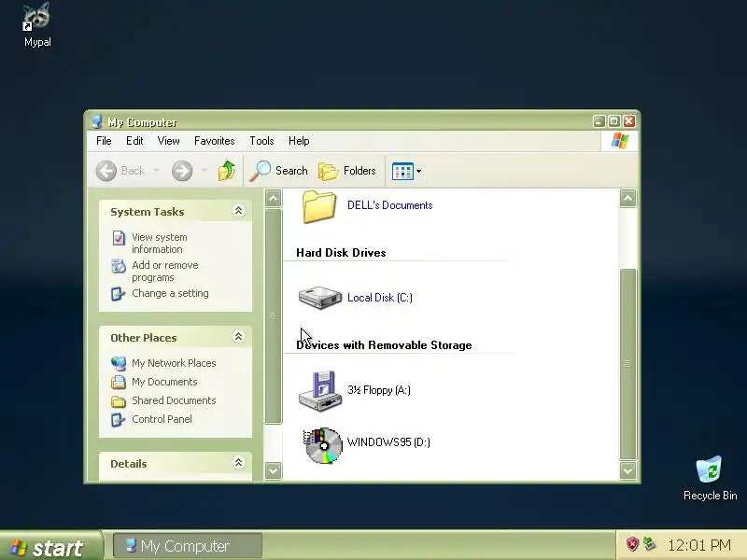Select the WINDOWS95 (D:) CD drive icon
The height and width of the screenshot is (560, 747).
(x=323, y=445)
